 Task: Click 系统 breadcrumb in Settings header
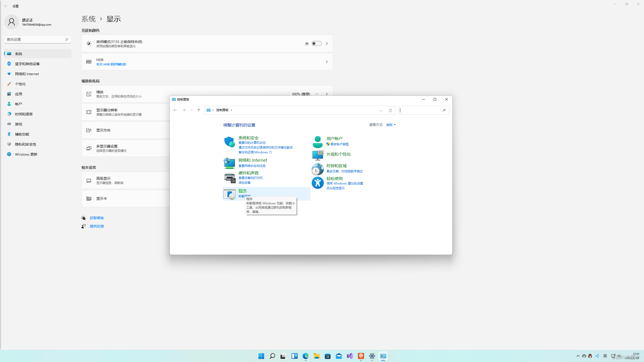click(89, 19)
